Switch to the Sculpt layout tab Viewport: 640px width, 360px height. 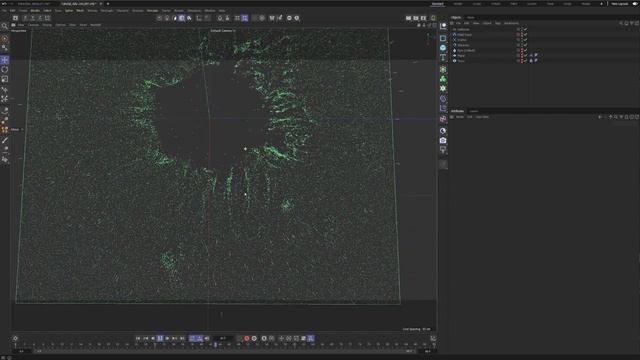[x=477, y=4]
